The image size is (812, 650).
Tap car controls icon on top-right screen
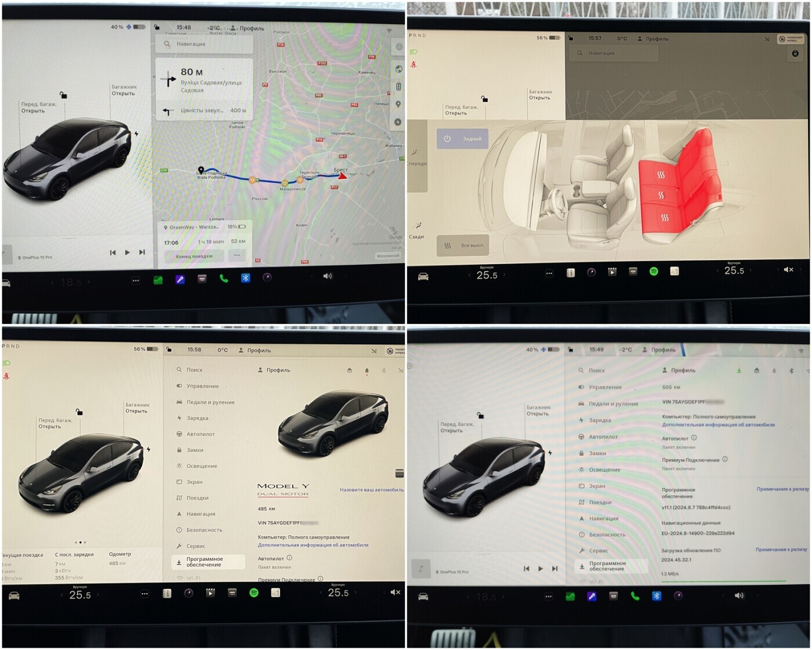[x=423, y=277]
